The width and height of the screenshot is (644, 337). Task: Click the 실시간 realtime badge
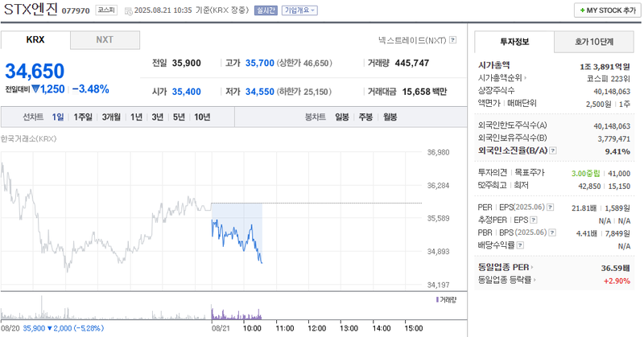click(266, 10)
